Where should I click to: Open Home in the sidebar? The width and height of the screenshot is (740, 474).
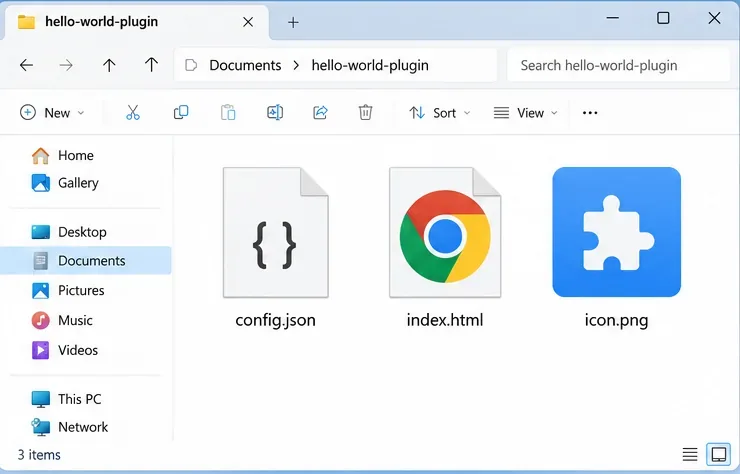[63, 155]
